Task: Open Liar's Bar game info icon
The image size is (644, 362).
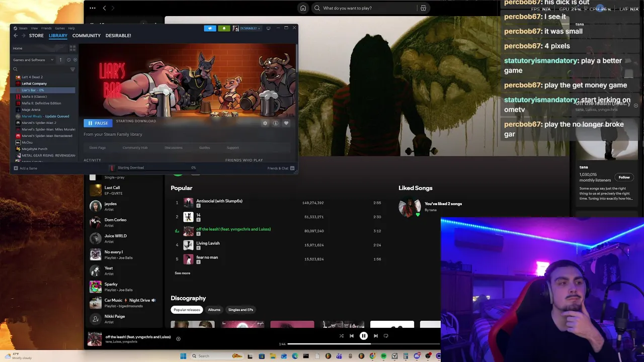Action: 276,123
